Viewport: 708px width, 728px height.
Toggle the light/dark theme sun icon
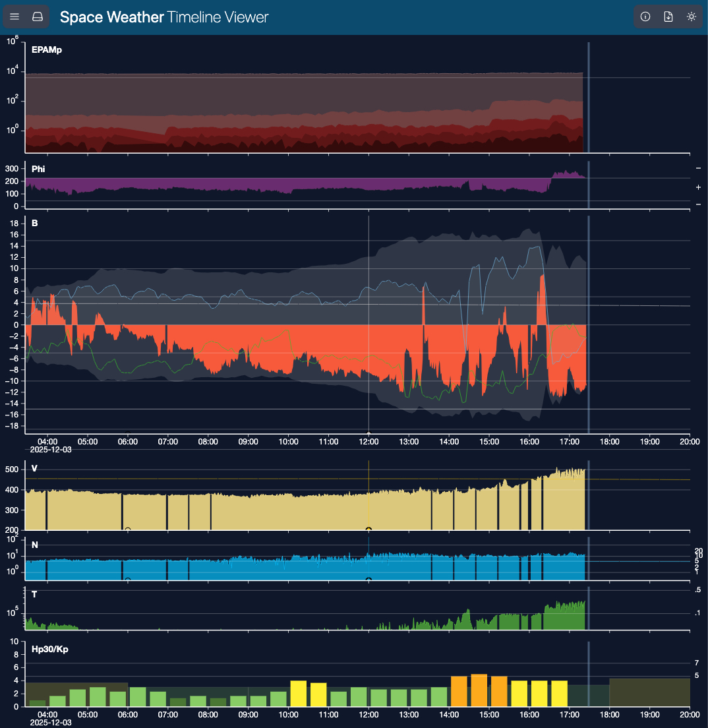click(692, 16)
